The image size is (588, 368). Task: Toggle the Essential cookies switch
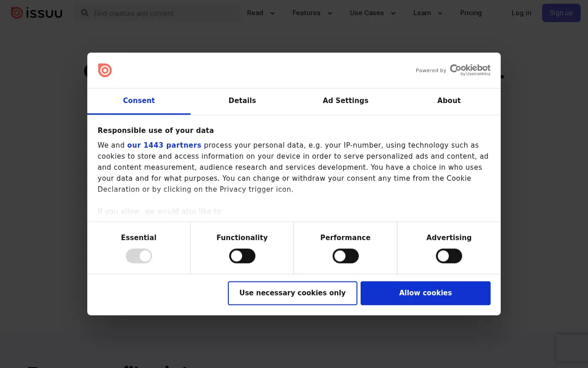pos(139,256)
